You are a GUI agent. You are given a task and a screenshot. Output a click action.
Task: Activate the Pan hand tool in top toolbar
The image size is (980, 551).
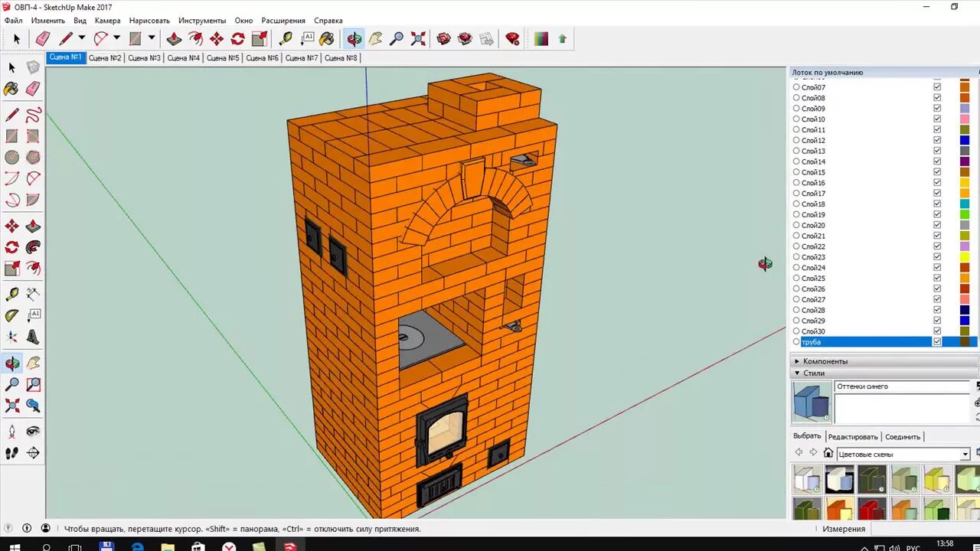(375, 38)
